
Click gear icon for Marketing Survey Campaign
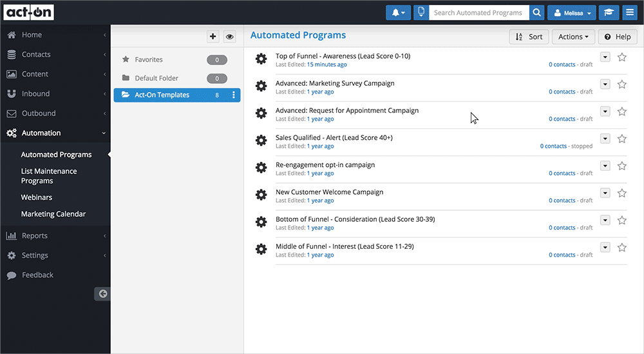click(x=261, y=86)
